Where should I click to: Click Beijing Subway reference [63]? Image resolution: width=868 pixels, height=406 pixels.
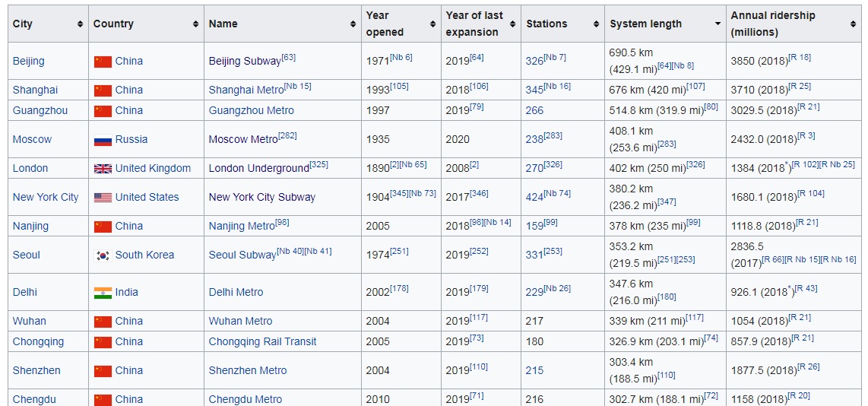pos(290,57)
